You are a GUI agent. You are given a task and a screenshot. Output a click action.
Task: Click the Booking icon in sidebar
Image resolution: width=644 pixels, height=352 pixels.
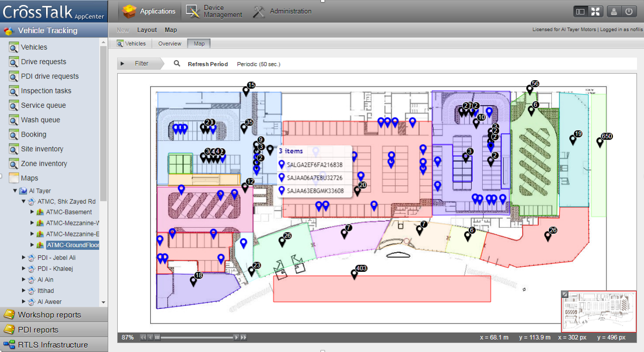14,134
